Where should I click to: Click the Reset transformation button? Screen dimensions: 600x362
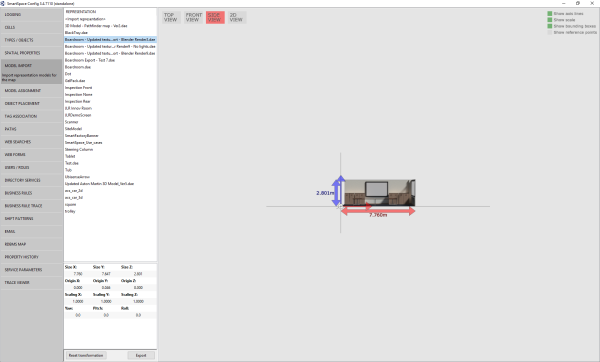pos(86,355)
